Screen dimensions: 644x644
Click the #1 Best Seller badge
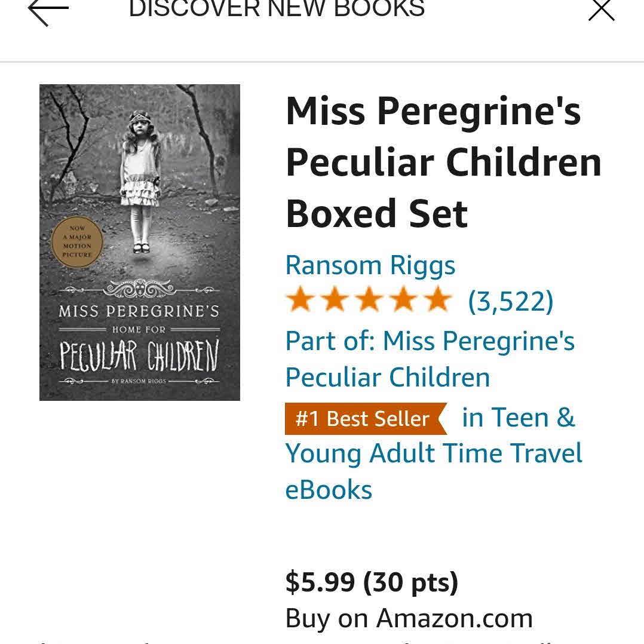click(363, 419)
